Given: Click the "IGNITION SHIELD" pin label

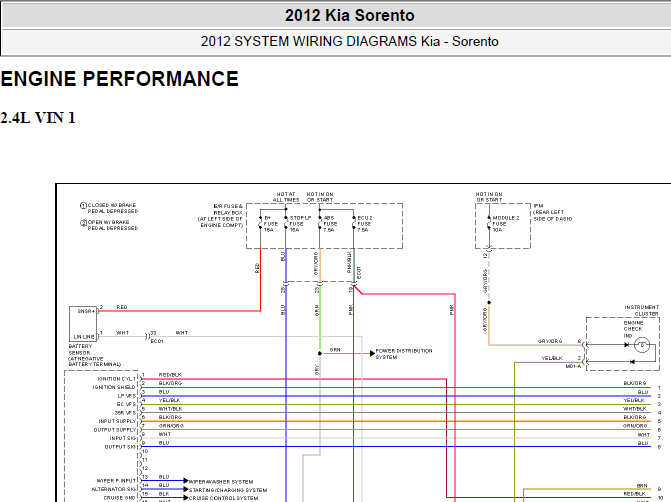Looking at the screenshot, I should click(x=114, y=387).
